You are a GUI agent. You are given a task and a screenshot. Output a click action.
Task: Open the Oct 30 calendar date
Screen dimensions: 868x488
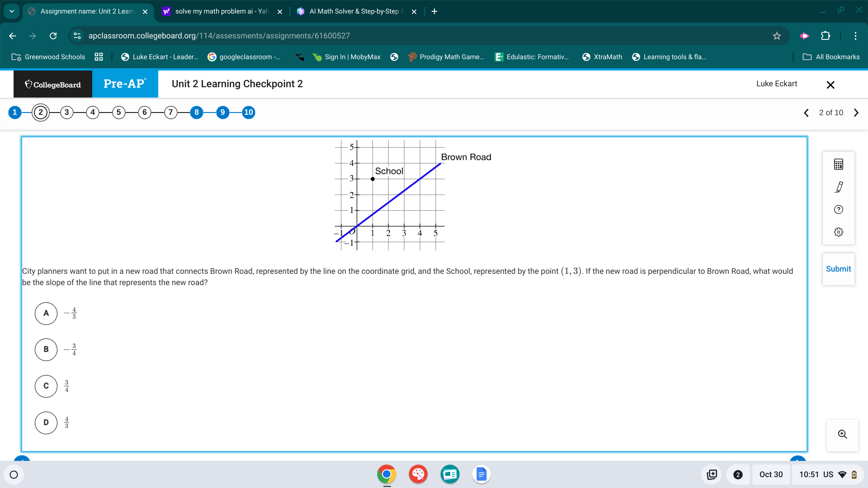tap(771, 474)
